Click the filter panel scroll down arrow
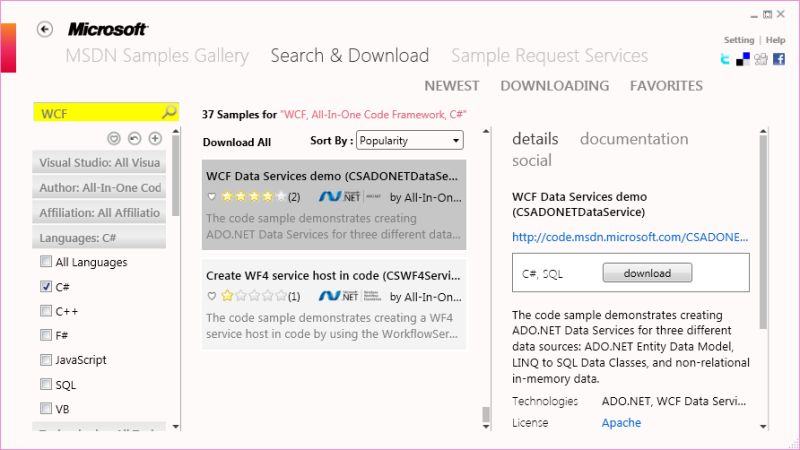 click(176, 427)
